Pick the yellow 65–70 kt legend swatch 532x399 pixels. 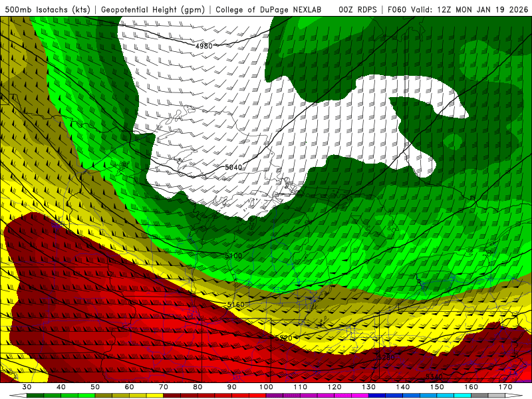tap(155, 396)
